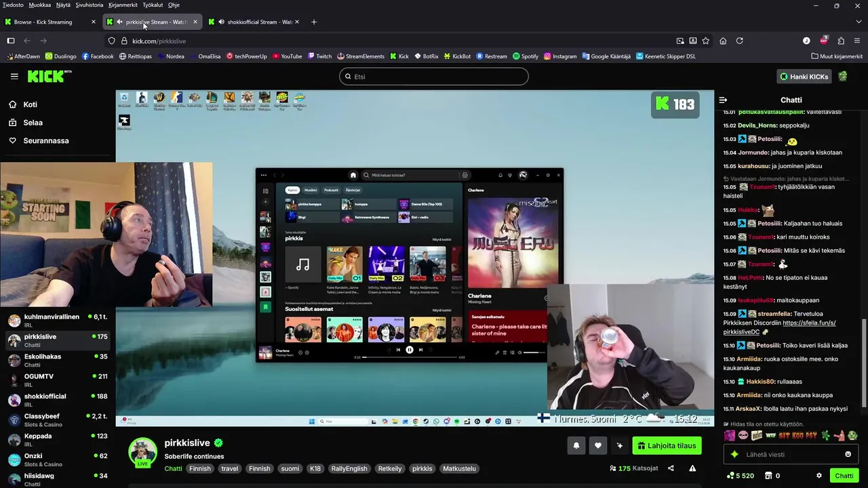Click the Hanki KICKs button
Image resolution: width=868 pixels, height=488 pixels.
[804, 77]
